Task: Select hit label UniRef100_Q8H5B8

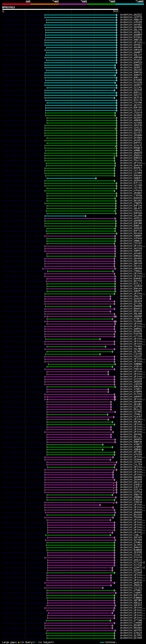Action: click(131, 221)
